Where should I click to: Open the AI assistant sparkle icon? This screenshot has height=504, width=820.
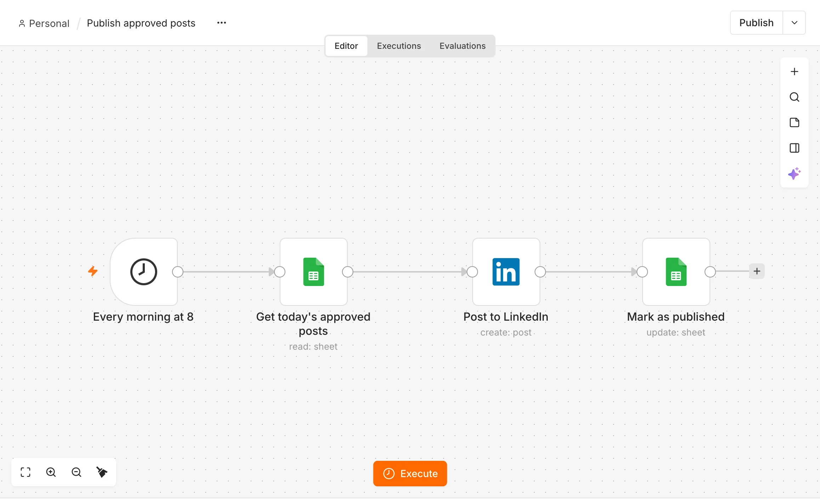(x=795, y=174)
